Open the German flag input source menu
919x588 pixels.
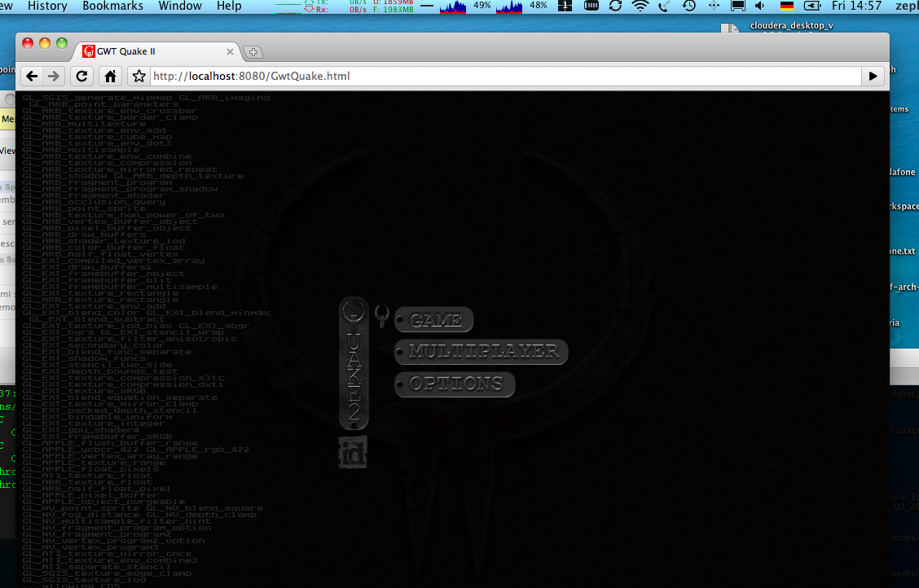point(786,7)
